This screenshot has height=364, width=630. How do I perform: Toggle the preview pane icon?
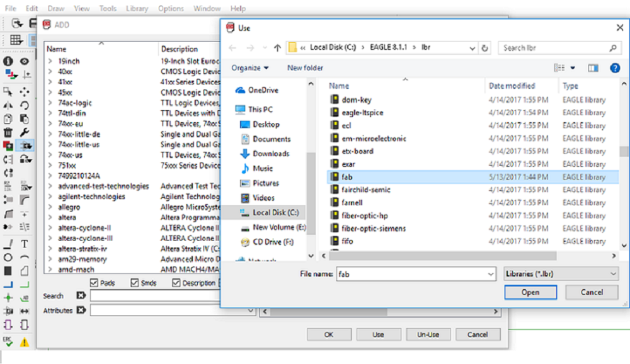593,68
